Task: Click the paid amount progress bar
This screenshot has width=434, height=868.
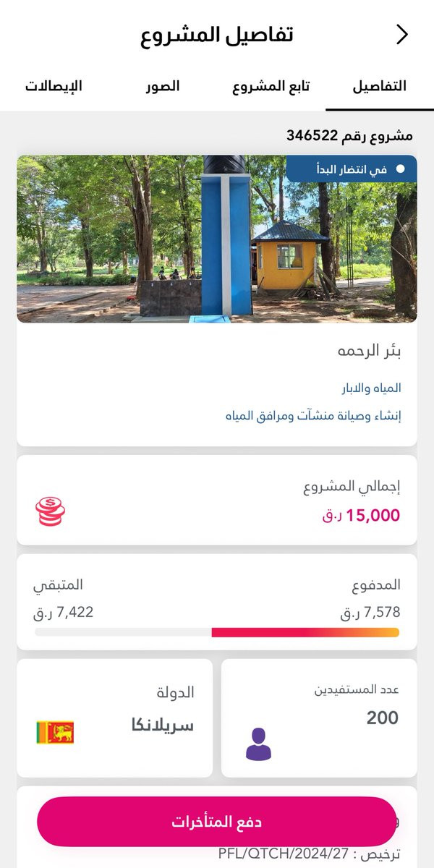Action: (217, 632)
